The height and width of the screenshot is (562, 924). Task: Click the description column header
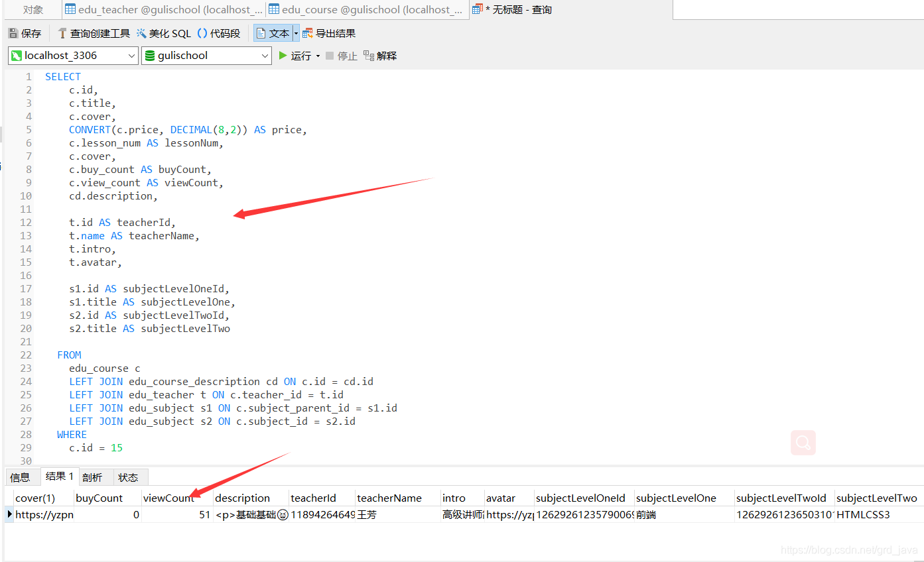coord(251,498)
